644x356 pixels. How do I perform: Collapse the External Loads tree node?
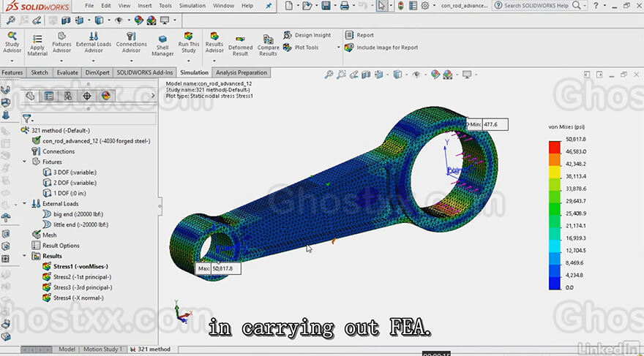[25, 203]
